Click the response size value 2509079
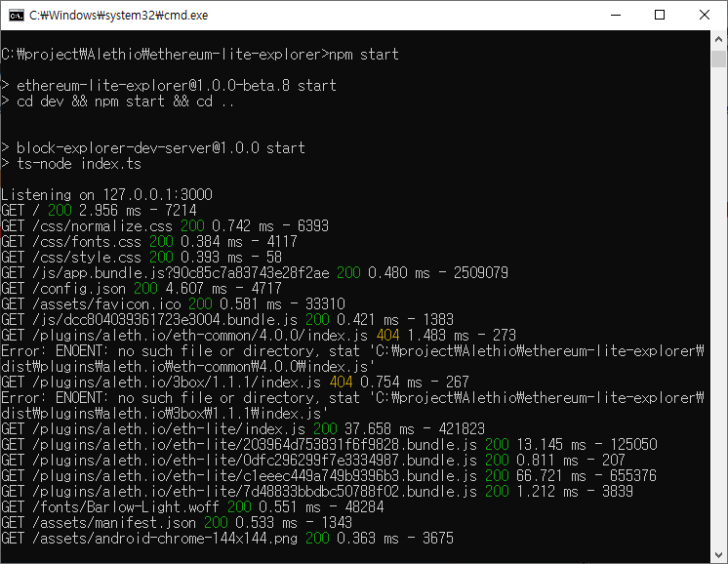The height and width of the screenshot is (564, 728). 481,273
